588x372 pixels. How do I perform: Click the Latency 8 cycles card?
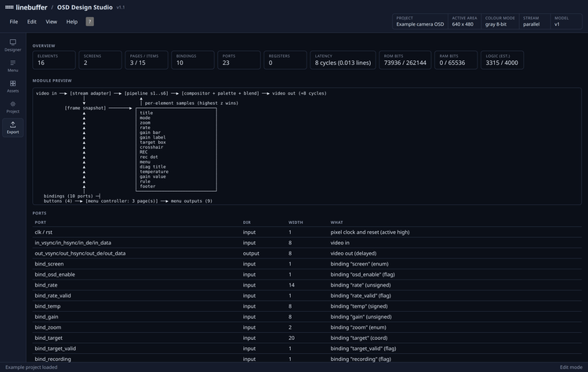[x=343, y=60]
